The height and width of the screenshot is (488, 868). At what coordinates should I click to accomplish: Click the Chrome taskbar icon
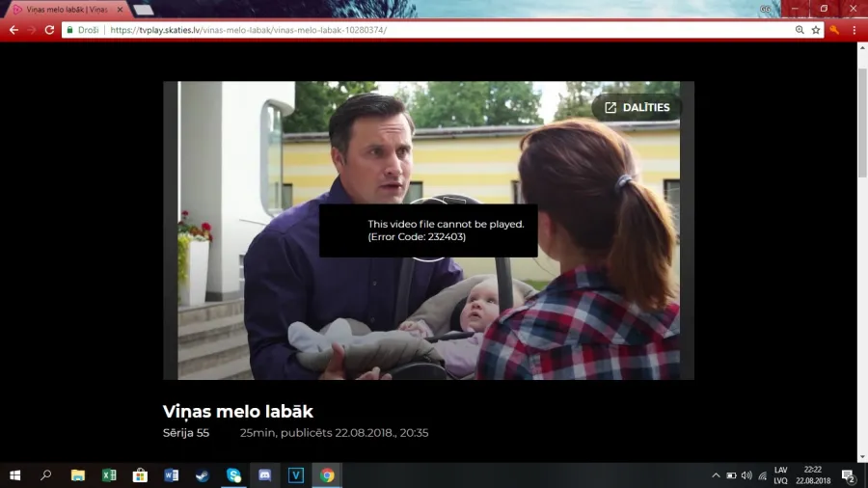click(327, 475)
